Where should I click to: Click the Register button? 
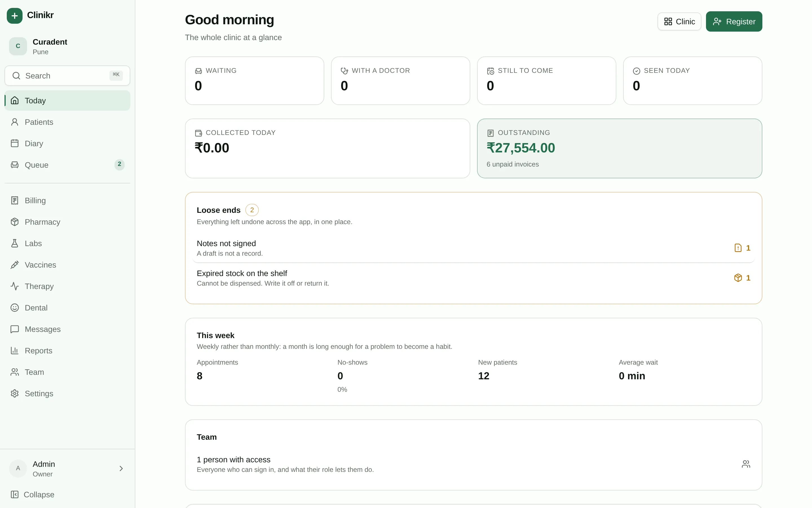pyautogui.click(x=734, y=21)
